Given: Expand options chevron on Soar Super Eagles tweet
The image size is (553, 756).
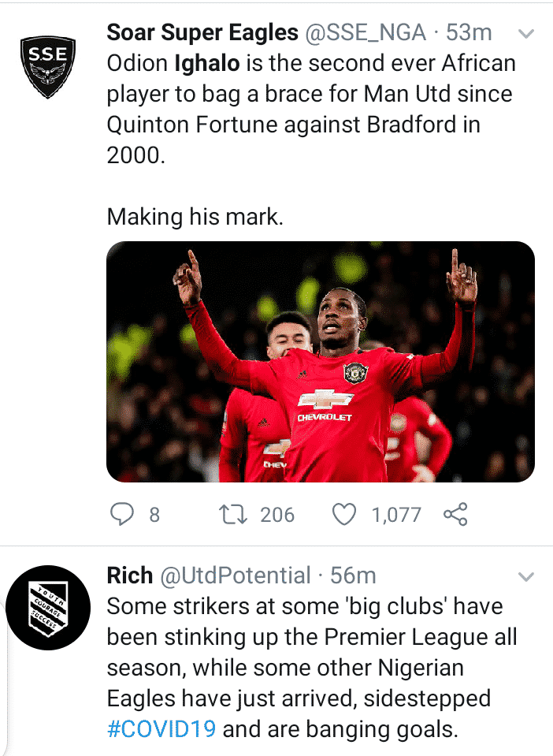Looking at the screenshot, I should pyautogui.click(x=524, y=34).
